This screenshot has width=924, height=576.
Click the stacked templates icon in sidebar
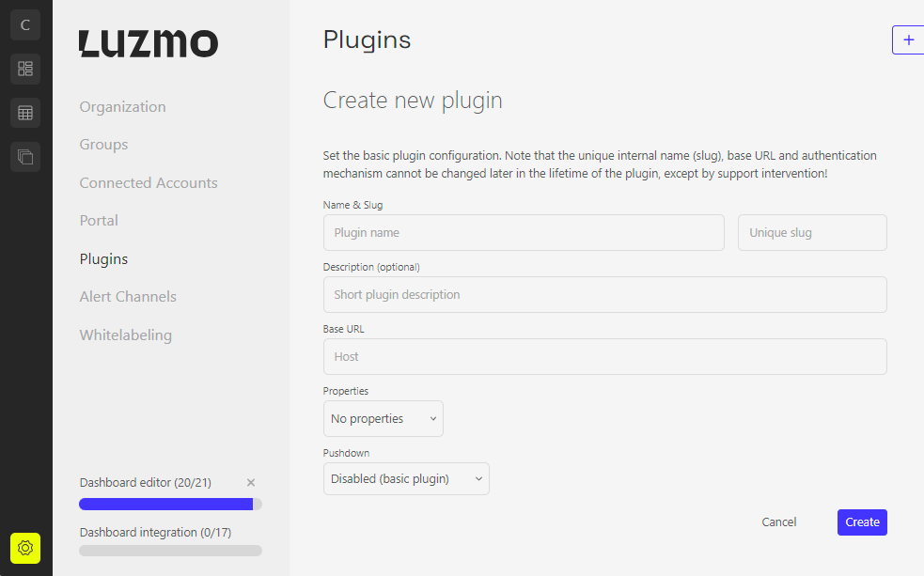pos(23,155)
